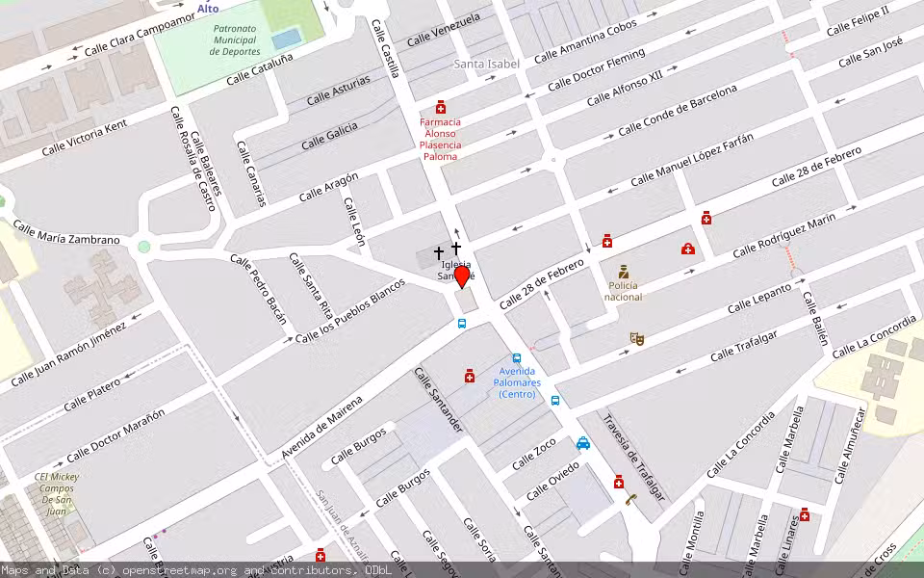Select the Calle Doctor Fleming label

[597, 70]
